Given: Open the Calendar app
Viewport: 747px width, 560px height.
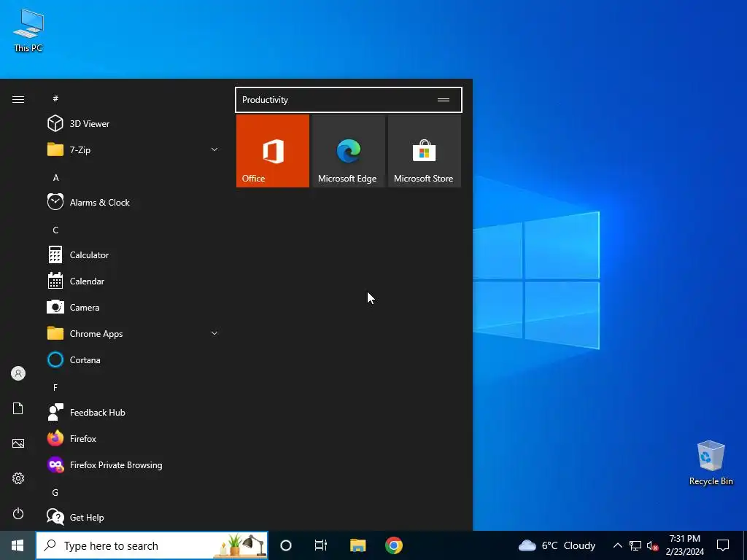Looking at the screenshot, I should pos(133,281).
